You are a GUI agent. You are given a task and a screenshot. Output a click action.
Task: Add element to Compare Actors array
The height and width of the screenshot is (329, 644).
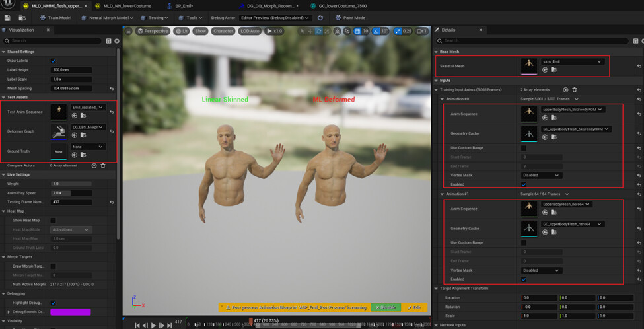point(94,166)
